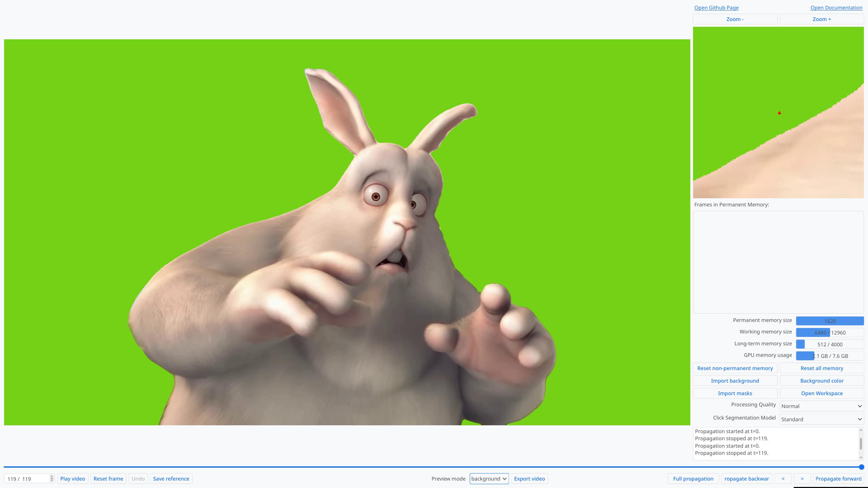Click the Zoom - button
868x488 pixels.
pyautogui.click(x=735, y=19)
